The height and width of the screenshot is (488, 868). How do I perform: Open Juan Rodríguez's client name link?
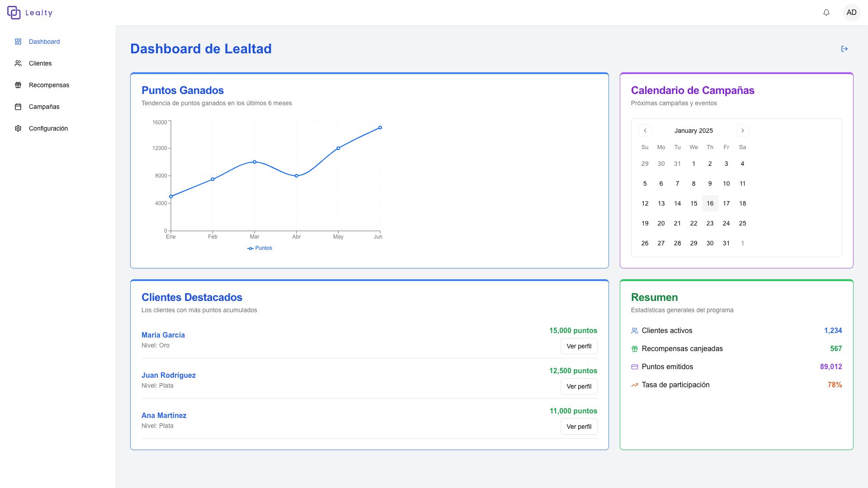(169, 375)
